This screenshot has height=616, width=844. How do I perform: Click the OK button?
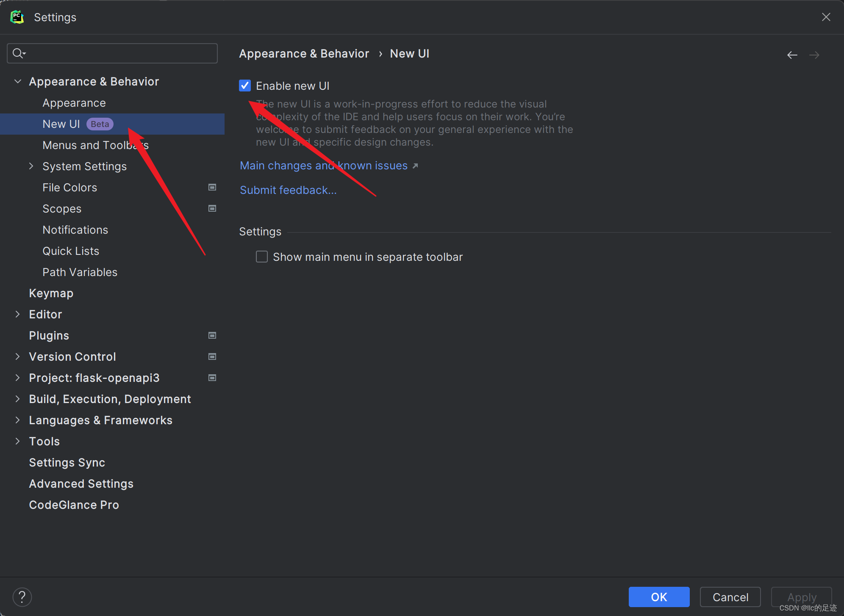(x=659, y=597)
